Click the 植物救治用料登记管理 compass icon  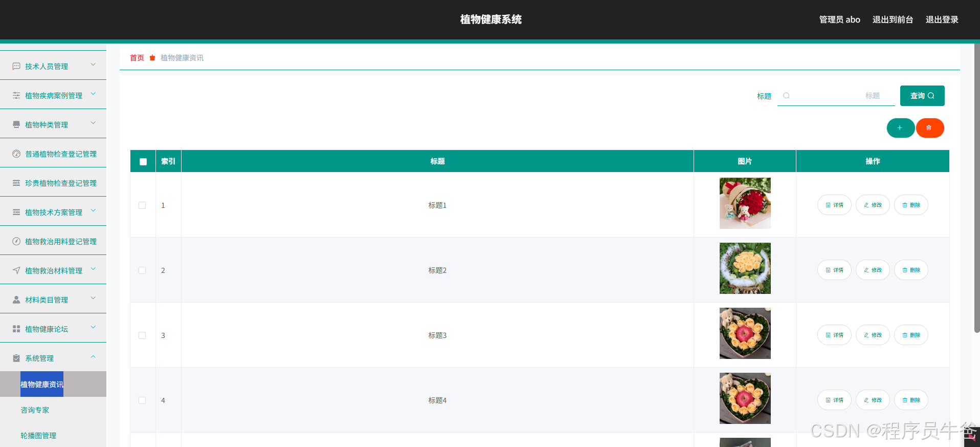(x=16, y=241)
